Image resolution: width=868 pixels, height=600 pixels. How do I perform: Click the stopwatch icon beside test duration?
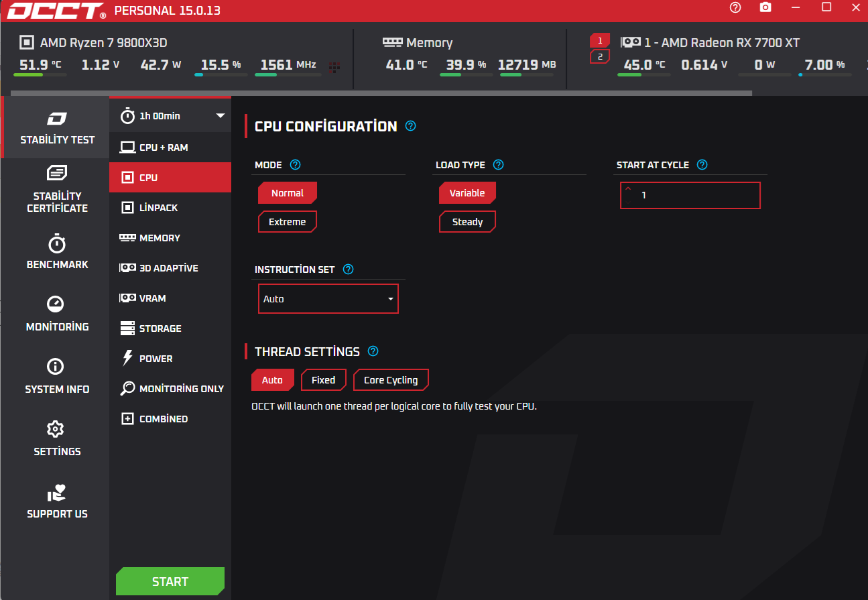click(x=127, y=116)
